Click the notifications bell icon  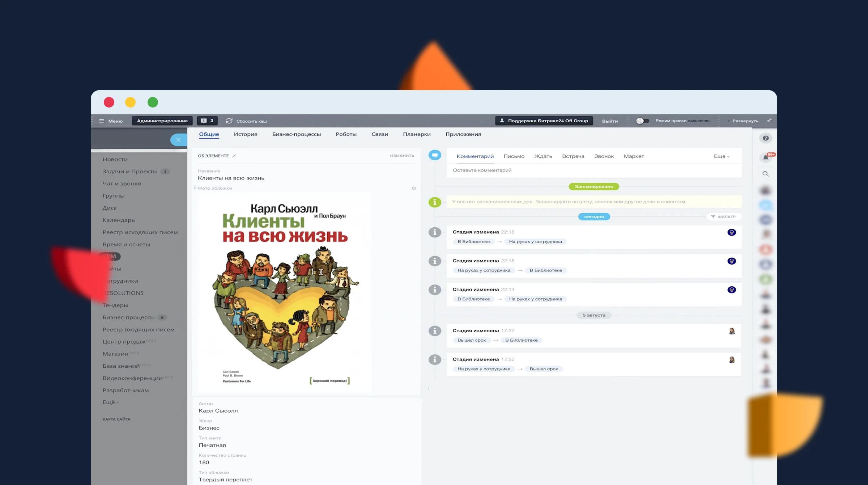765,157
